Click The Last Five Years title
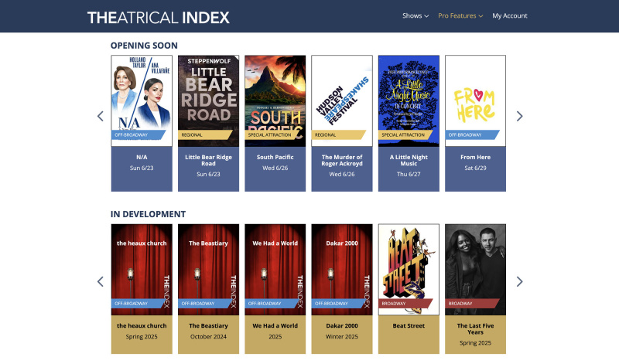Image resolution: width=619 pixels, height=364 pixels. pyautogui.click(x=475, y=329)
